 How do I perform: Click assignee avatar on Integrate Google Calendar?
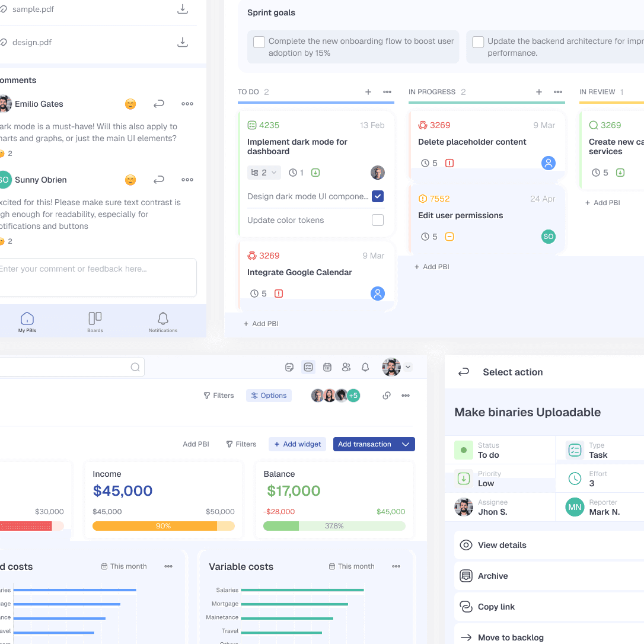(378, 294)
